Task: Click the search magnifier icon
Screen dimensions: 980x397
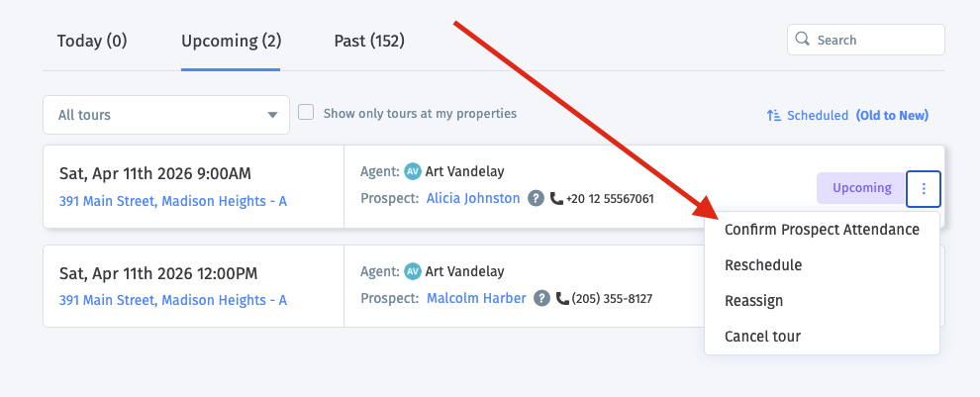Action: pyautogui.click(x=803, y=41)
